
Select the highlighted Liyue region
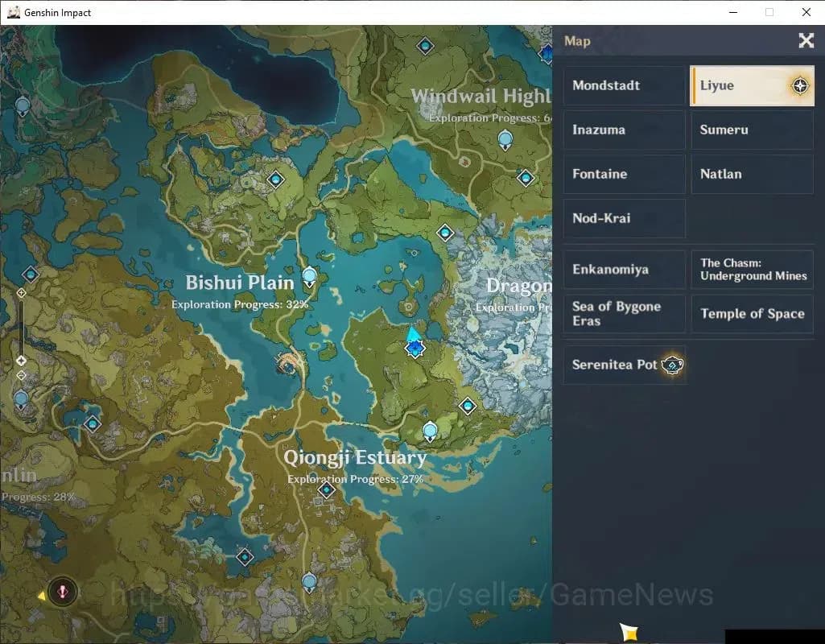click(x=752, y=86)
